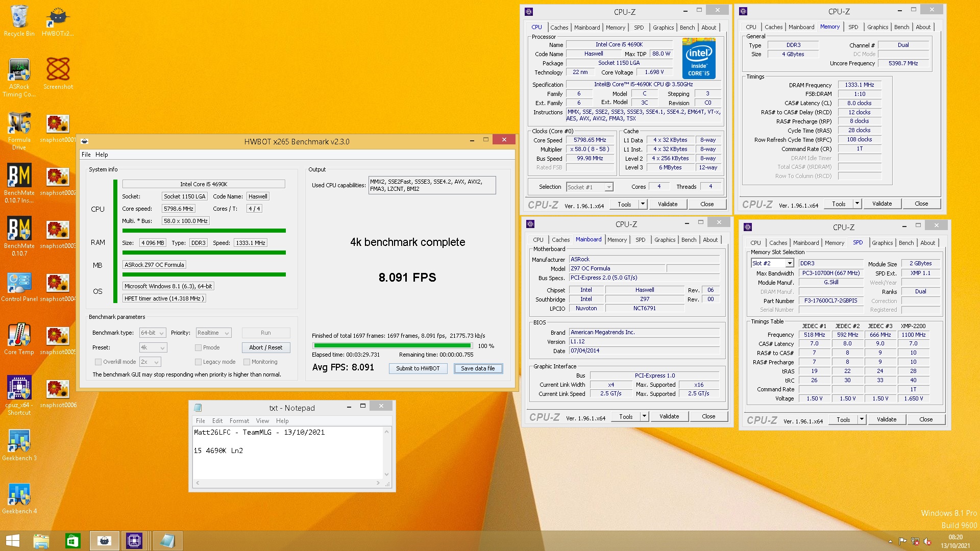
Task: Expand the Benchmark type 64-bit dropdown
Action: click(x=153, y=333)
